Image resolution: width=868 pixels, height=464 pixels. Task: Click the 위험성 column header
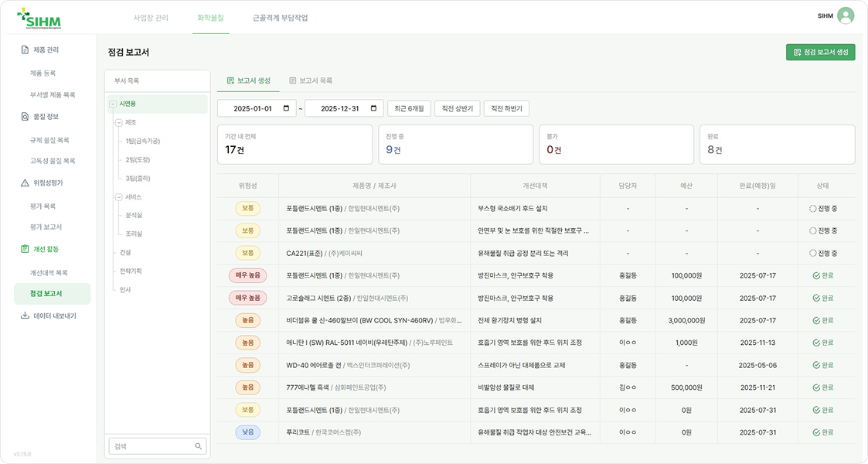coord(248,186)
